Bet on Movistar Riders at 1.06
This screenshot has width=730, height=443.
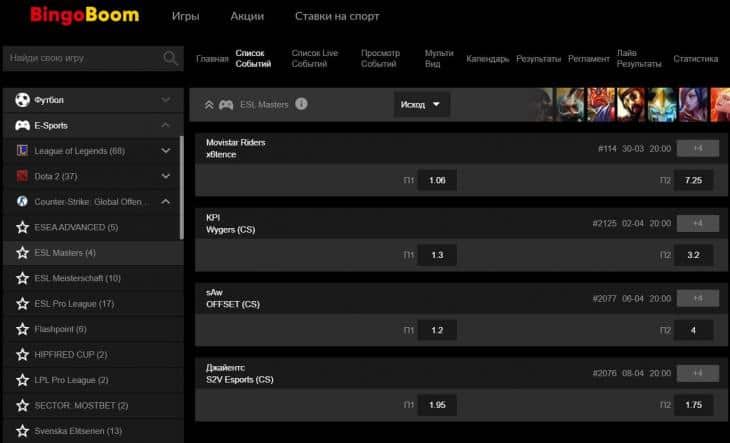[x=436, y=181]
